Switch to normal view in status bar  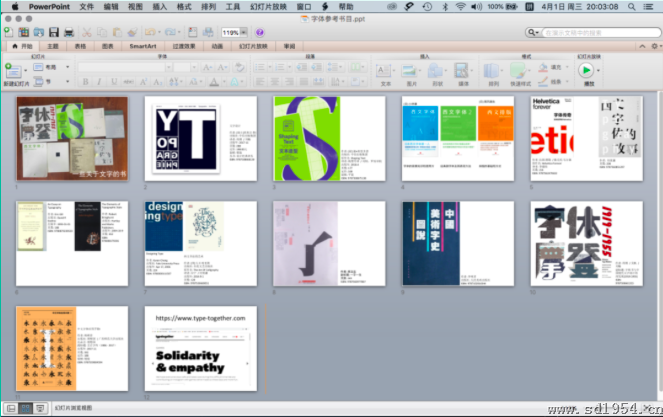coord(10,408)
